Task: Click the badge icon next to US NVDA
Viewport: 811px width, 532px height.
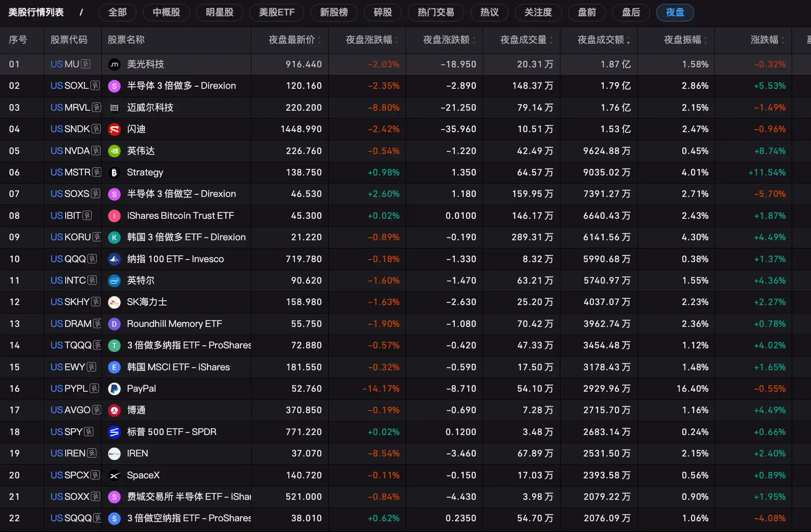Action: [x=96, y=151]
